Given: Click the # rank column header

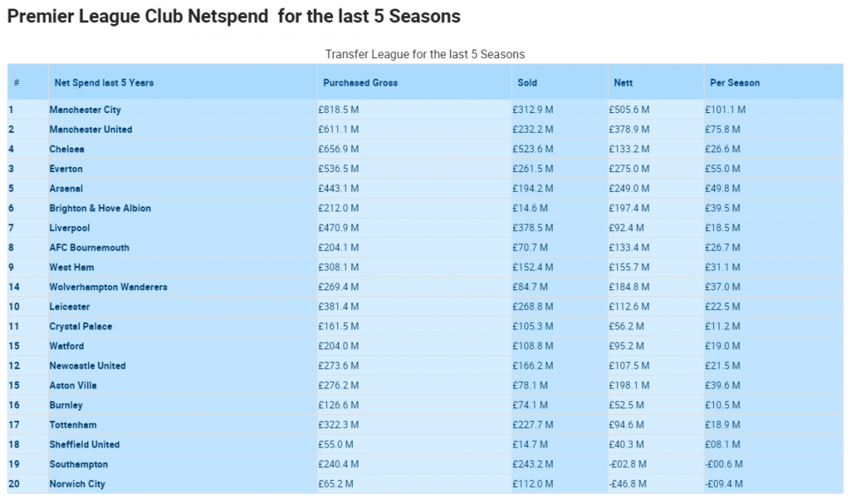Looking at the screenshot, I should coord(16,83).
